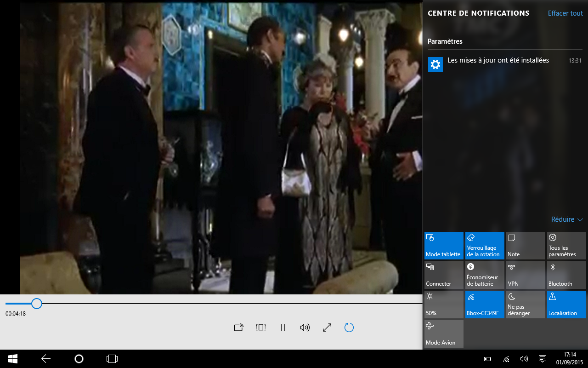Click the Wi-Fi icon in system tray

click(506, 359)
